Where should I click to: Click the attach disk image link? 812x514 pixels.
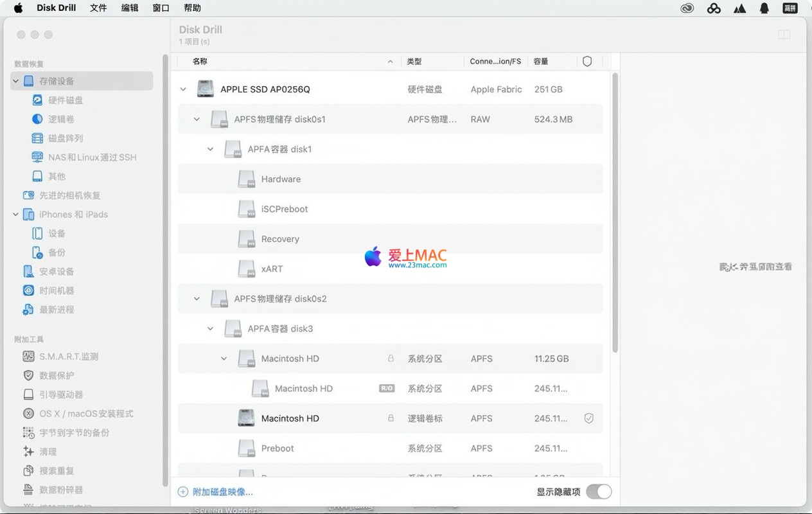[x=222, y=492]
